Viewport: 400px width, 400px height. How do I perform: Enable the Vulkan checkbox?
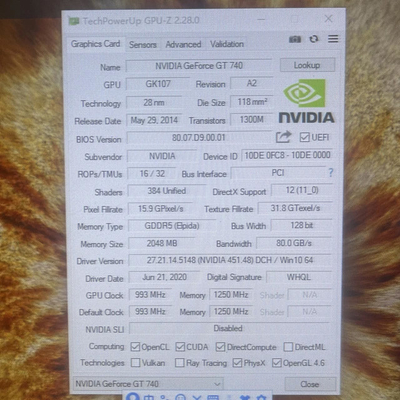(x=135, y=362)
